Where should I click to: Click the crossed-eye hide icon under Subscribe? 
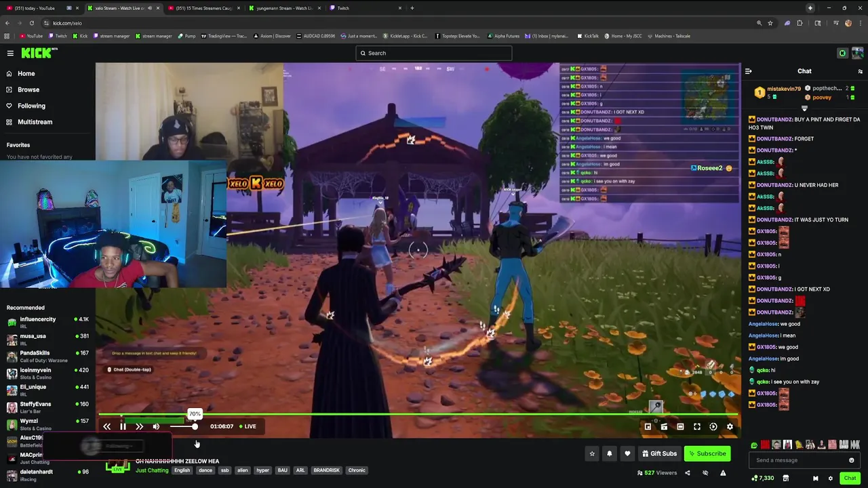(x=705, y=473)
